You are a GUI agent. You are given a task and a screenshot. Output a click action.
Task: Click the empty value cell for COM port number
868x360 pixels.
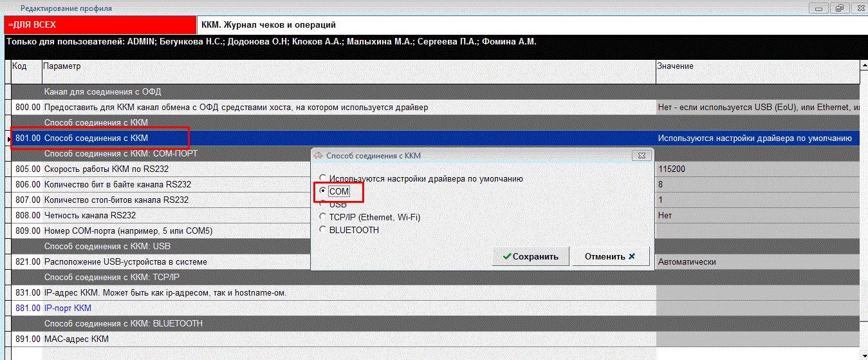758,231
